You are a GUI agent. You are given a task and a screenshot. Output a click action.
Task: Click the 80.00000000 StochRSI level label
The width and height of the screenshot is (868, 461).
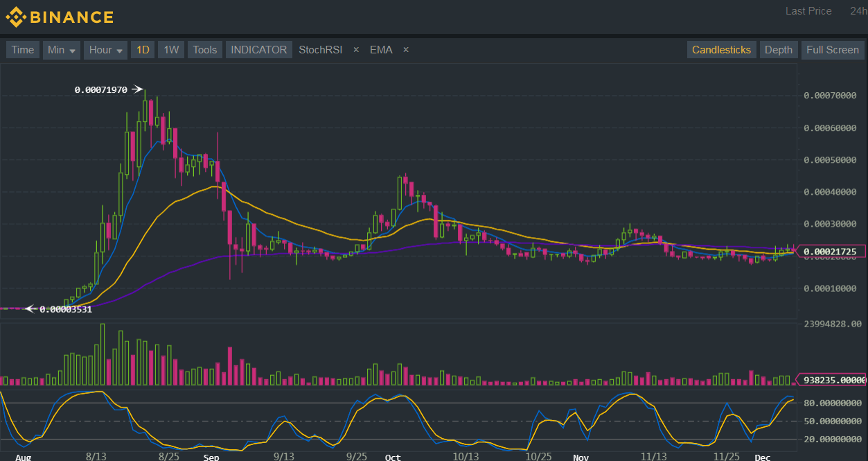(833, 403)
